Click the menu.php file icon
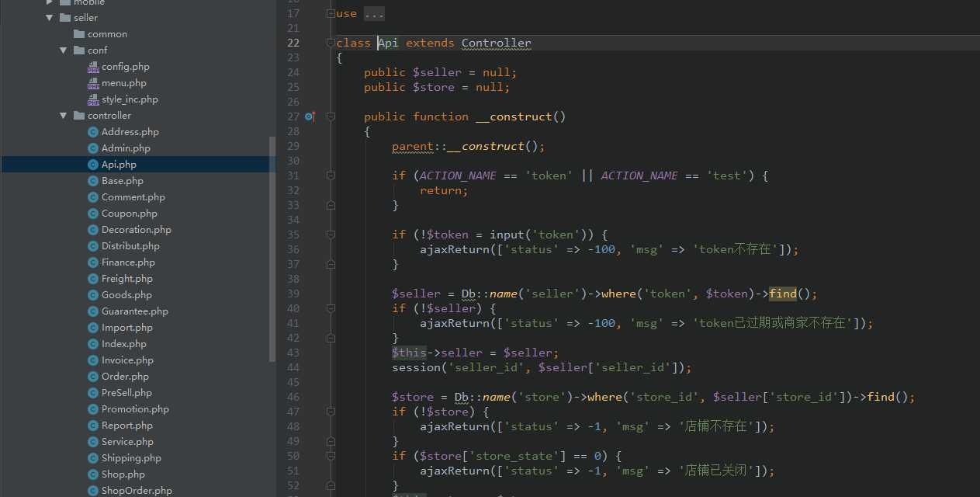Screen dimensions: 980x497 coord(93,84)
